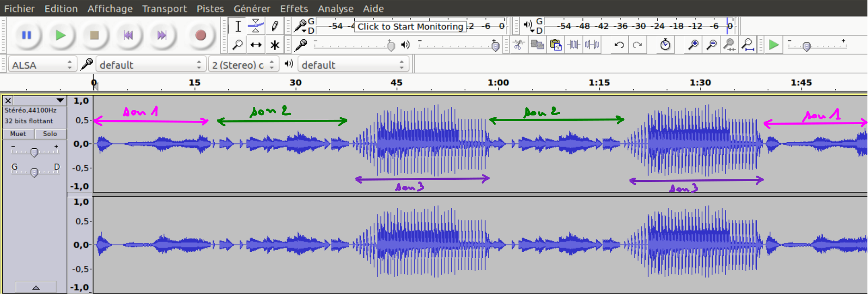Open the track dropdown menu arrow
Image resolution: width=868 pixels, height=294 pixels.
pos(60,100)
